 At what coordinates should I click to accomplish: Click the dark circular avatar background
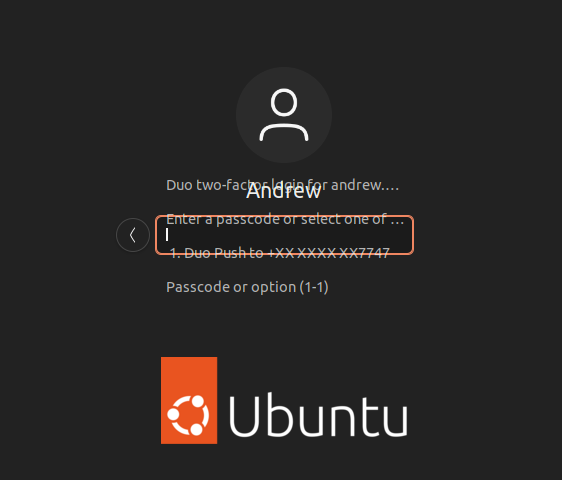tap(284, 115)
